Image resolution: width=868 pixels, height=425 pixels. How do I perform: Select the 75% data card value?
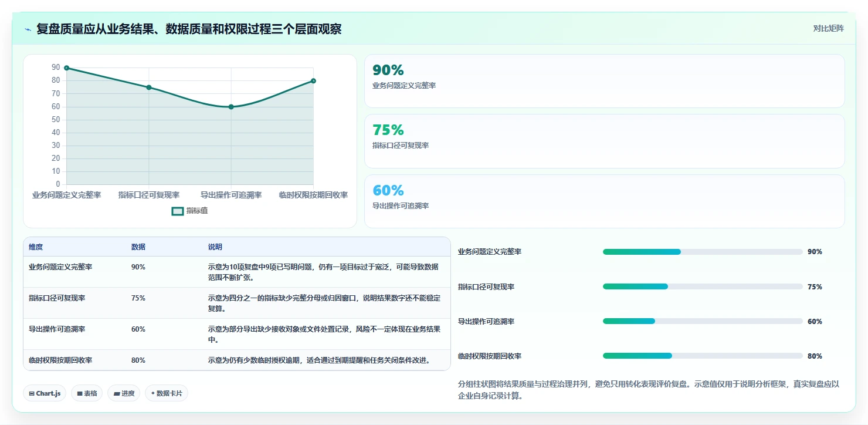click(x=388, y=130)
